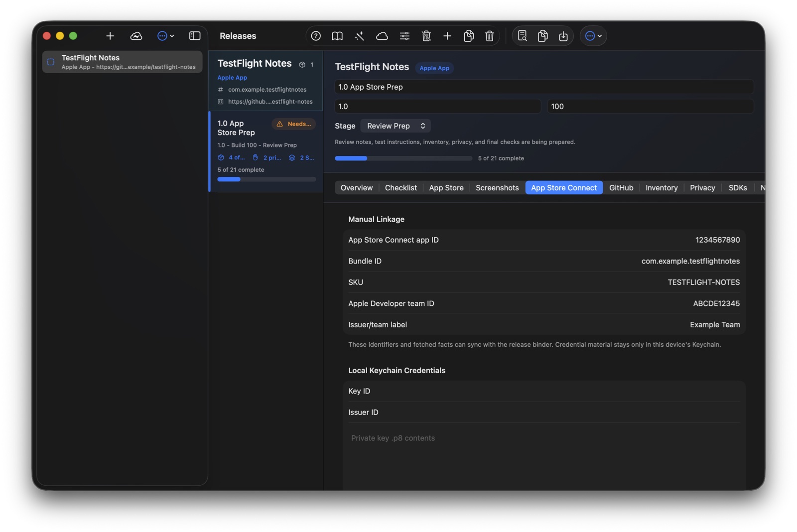This screenshot has height=532, width=797.
Task: Switch to the App Store tab
Action: (x=446, y=188)
